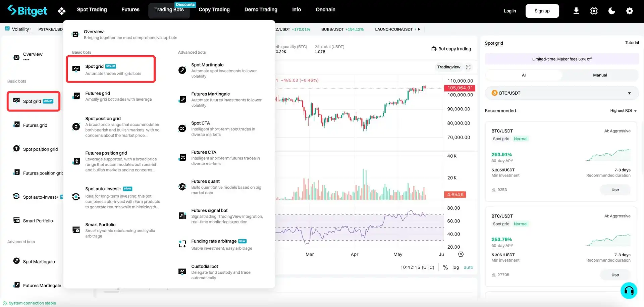Open the Tutorial link
This screenshot has height=307, width=644.
tap(632, 43)
